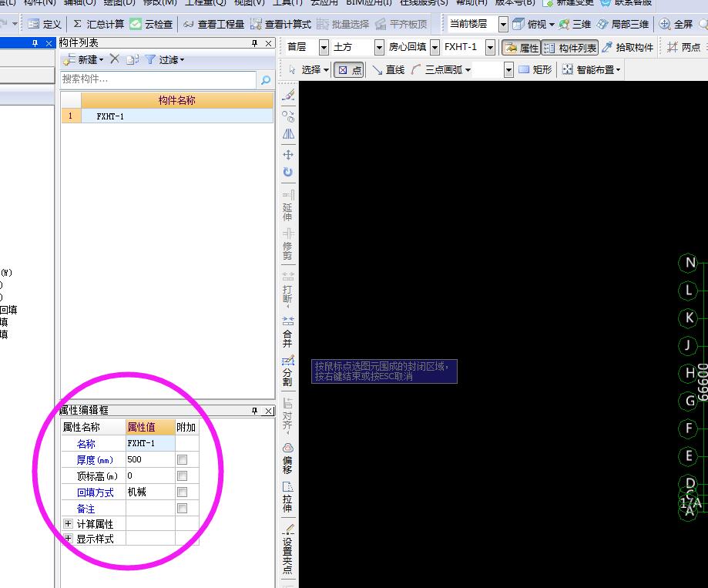
Task: Open the 当前楼层 floor scope dropdown
Action: click(x=503, y=25)
